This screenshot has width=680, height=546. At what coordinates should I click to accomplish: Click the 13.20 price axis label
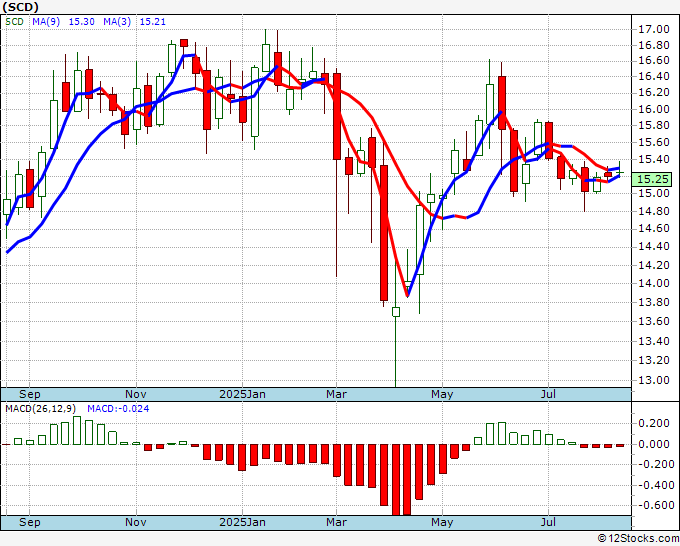pos(654,360)
